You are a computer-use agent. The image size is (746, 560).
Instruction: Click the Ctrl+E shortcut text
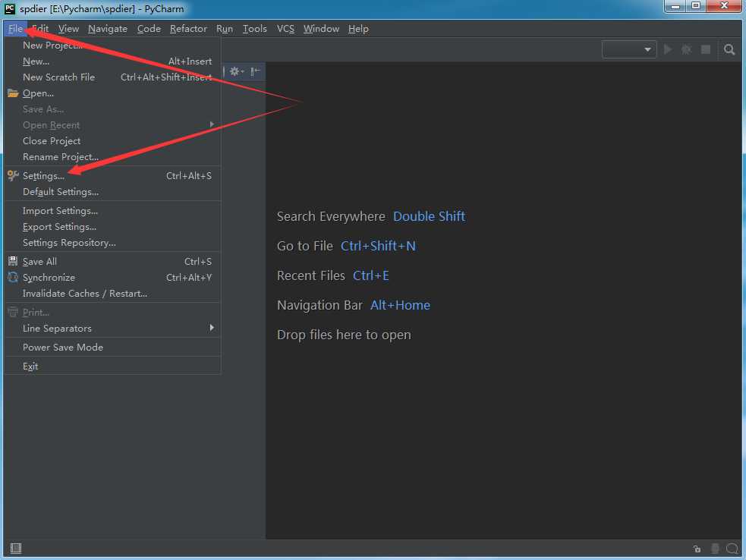[x=370, y=275]
